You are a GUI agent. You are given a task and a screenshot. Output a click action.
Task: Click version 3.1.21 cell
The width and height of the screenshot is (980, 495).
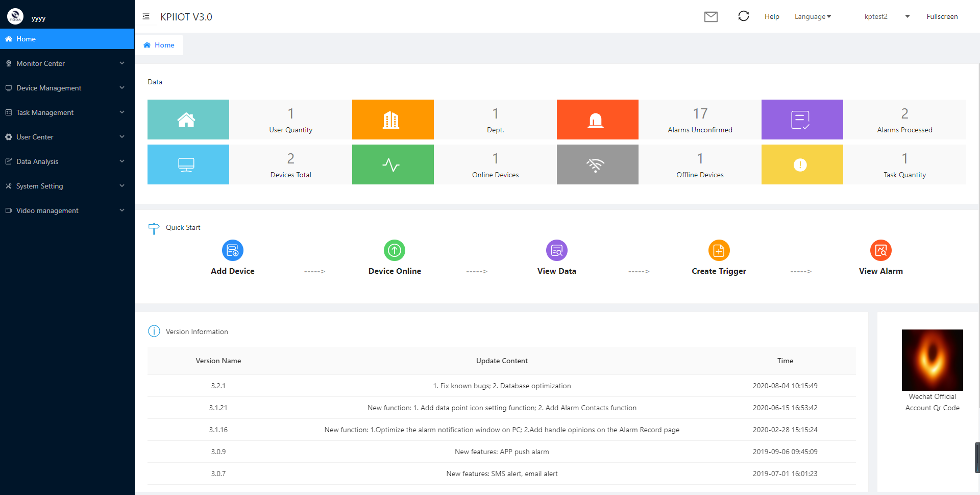pos(218,408)
